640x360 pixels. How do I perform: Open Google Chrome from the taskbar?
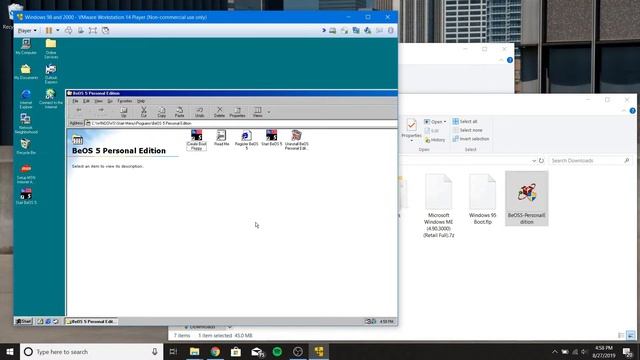[x=215, y=351]
